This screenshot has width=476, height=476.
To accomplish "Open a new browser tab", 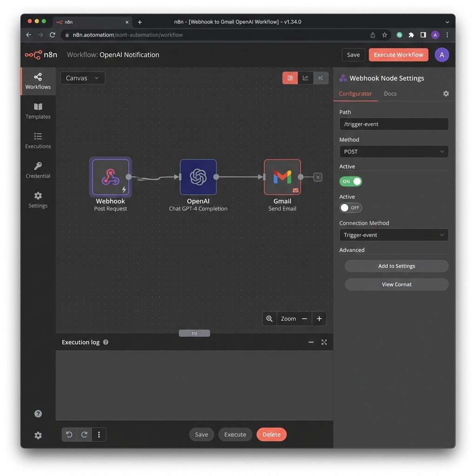I will [x=139, y=22].
